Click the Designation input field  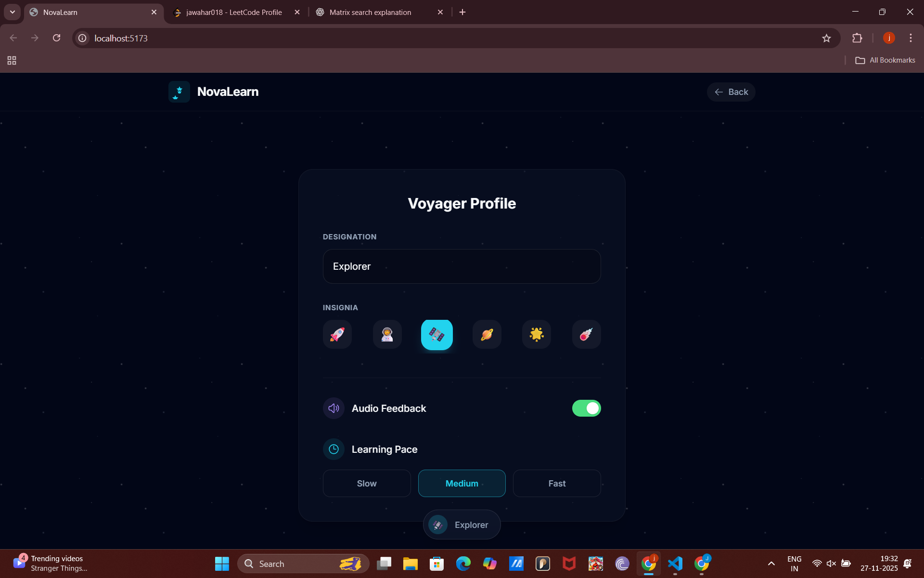click(462, 266)
